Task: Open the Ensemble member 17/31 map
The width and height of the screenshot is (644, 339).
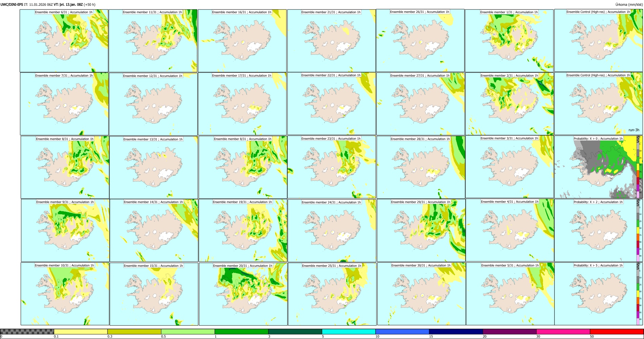Action: tap(242, 104)
